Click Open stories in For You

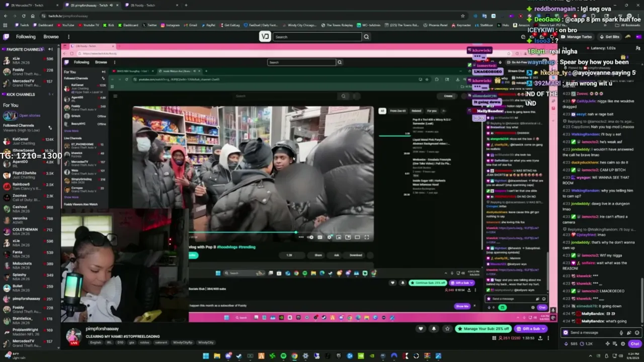click(29, 116)
